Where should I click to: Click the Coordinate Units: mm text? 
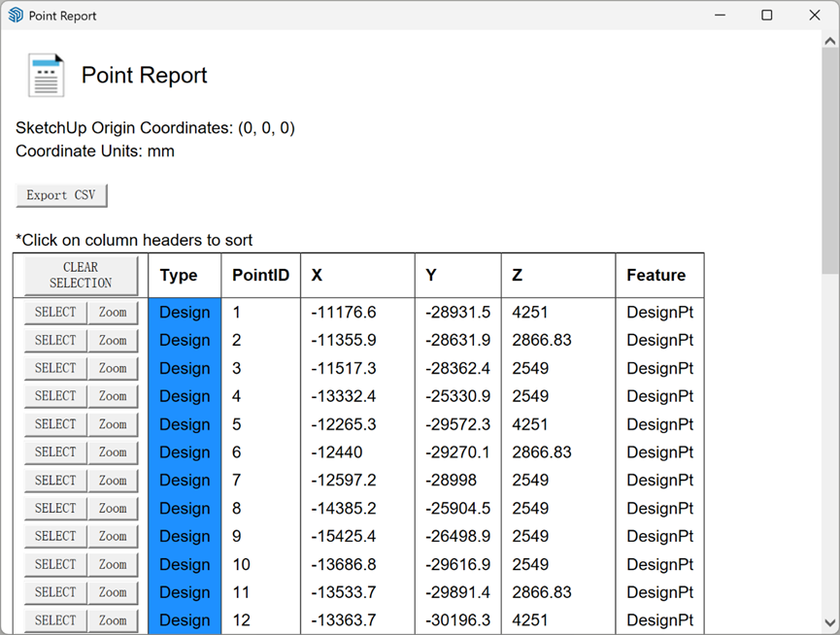pos(95,151)
